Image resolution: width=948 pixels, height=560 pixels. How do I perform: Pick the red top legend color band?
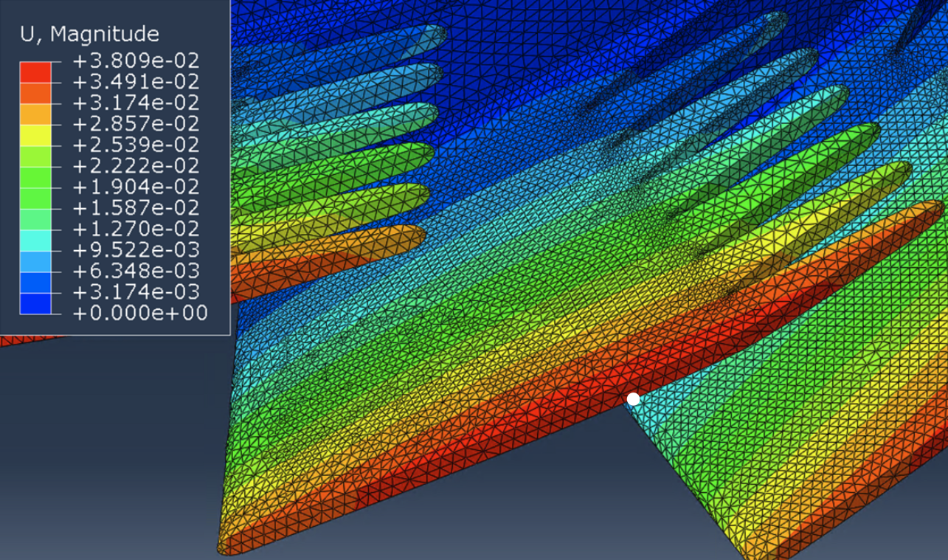coord(35,72)
